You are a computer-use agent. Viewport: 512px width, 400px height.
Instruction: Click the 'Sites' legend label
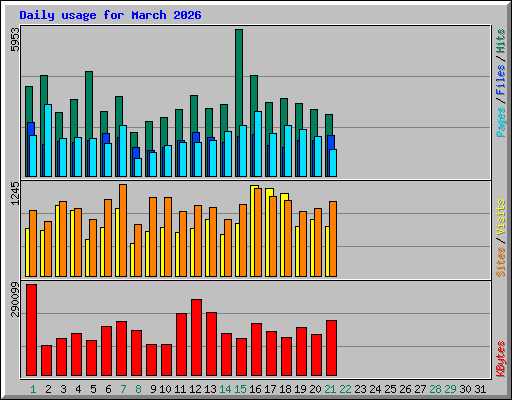click(501, 262)
